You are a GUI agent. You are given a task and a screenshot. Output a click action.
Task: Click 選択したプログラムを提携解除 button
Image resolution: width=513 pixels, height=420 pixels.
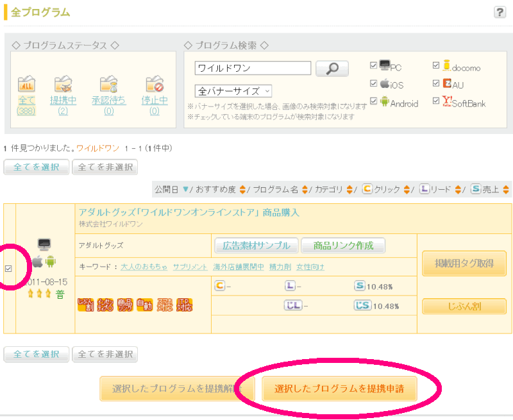178,389
